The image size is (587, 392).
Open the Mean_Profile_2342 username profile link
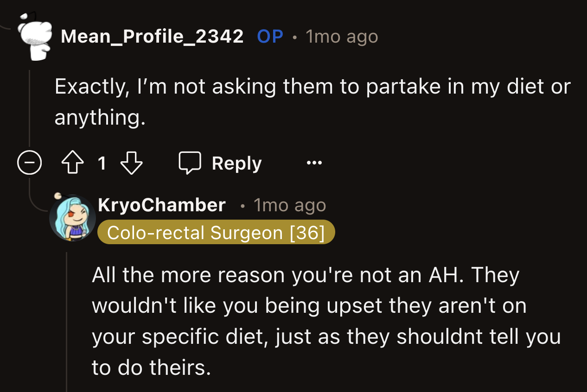(152, 36)
